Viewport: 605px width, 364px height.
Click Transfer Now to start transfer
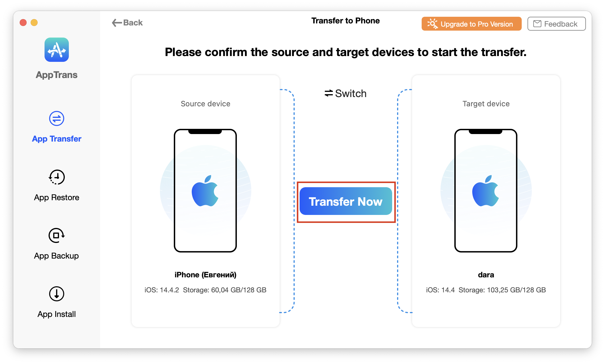345,202
